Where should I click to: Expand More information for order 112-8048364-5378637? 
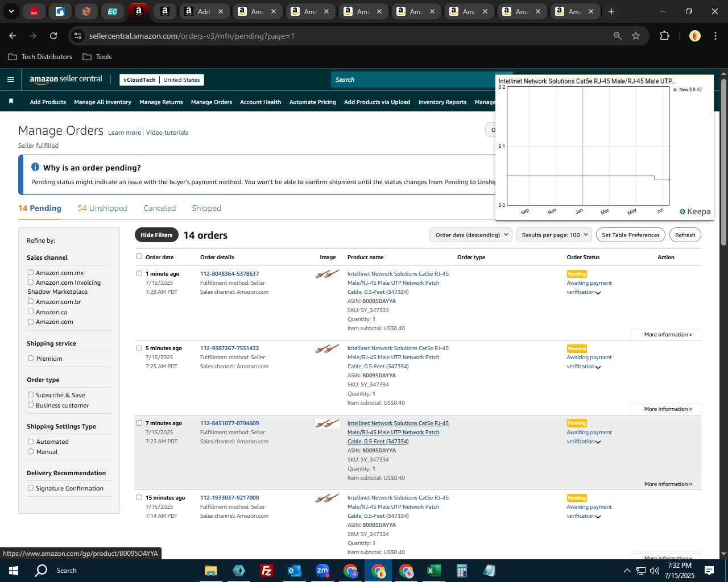coord(666,335)
